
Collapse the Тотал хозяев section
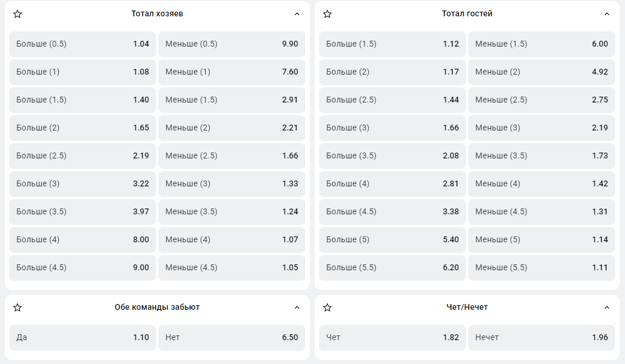[x=297, y=14]
